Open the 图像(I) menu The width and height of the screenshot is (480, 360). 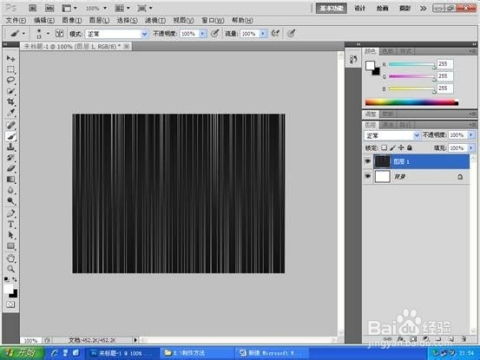tap(72, 21)
